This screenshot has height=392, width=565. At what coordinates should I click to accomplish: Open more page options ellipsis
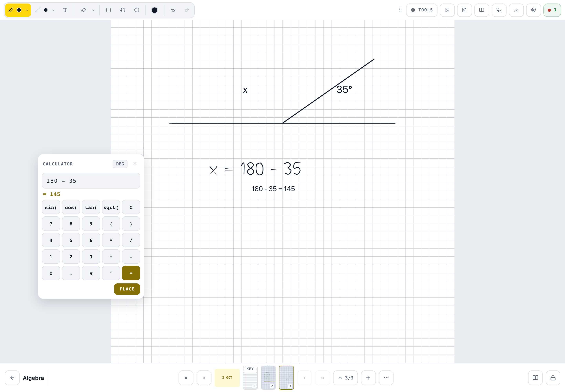pos(386,378)
